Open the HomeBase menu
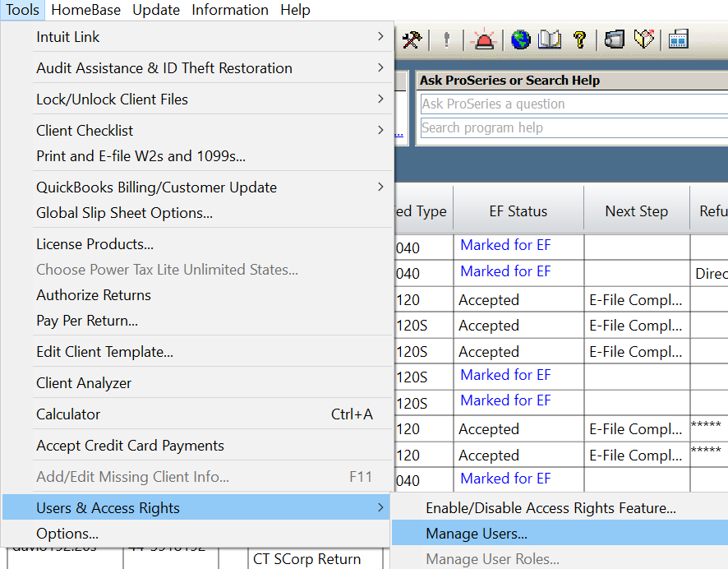728x569 pixels. pos(85,10)
